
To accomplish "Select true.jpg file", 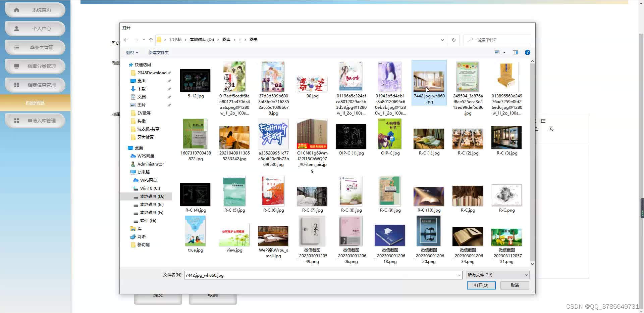I will pyautogui.click(x=196, y=234).
